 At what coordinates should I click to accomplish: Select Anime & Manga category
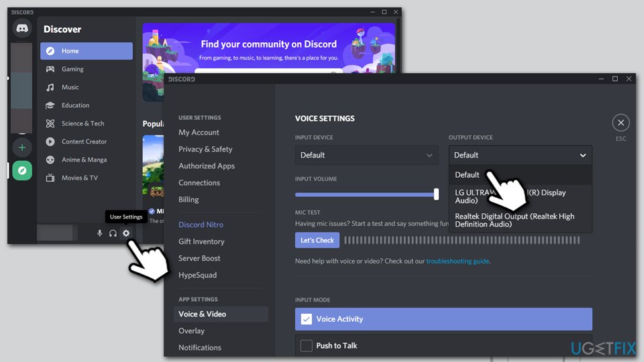tap(87, 160)
